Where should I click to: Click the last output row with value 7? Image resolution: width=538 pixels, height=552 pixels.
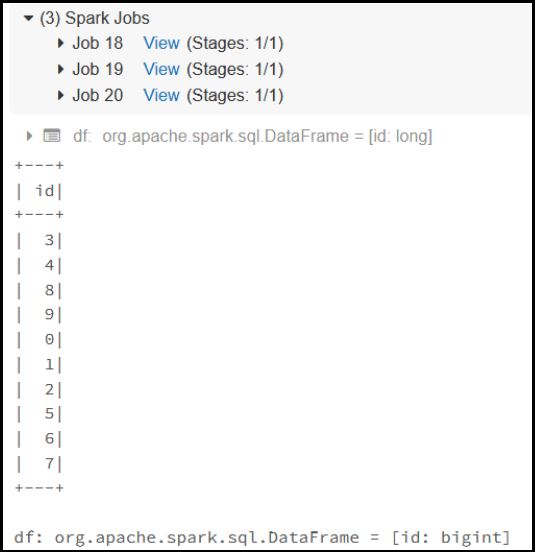click(x=39, y=464)
